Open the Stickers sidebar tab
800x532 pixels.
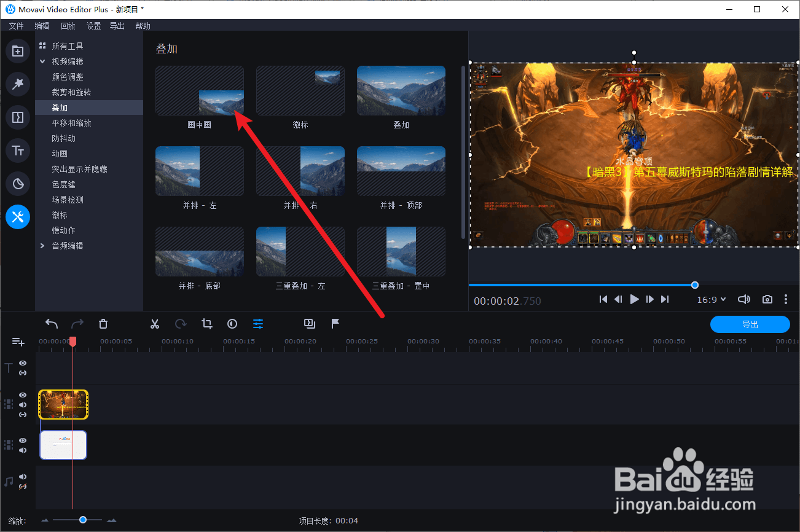pyautogui.click(x=18, y=184)
